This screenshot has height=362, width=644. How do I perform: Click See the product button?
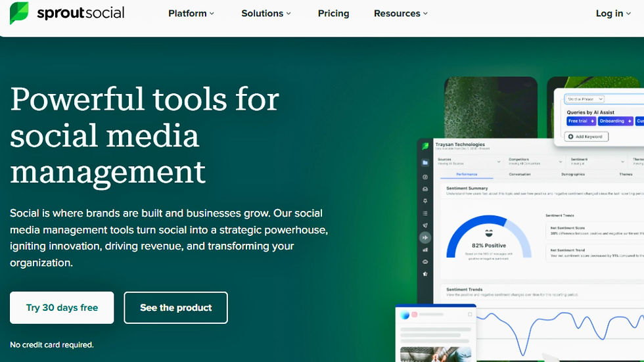[176, 308]
